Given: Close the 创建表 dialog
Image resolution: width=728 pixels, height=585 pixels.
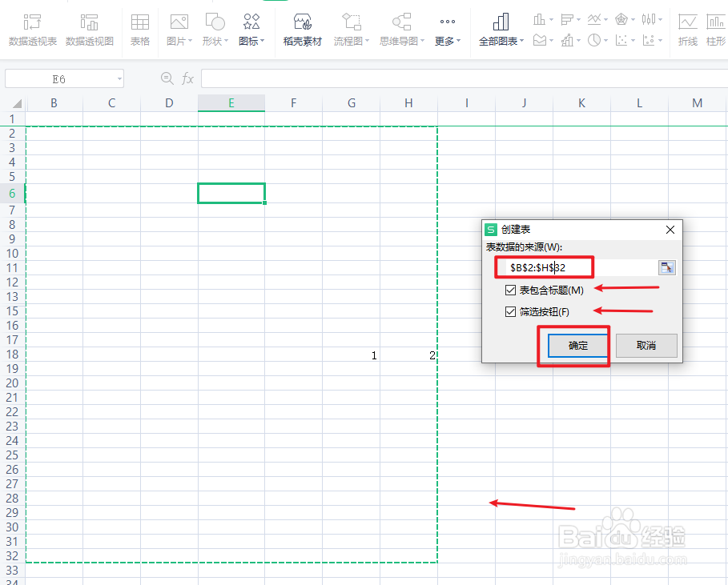Looking at the screenshot, I should click(x=670, y=230).
